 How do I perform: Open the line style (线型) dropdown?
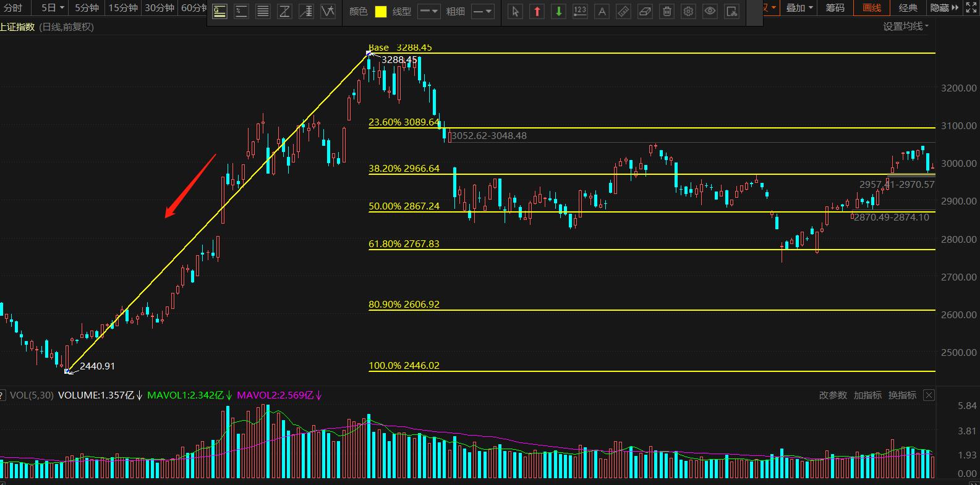(x=428, y=11)
